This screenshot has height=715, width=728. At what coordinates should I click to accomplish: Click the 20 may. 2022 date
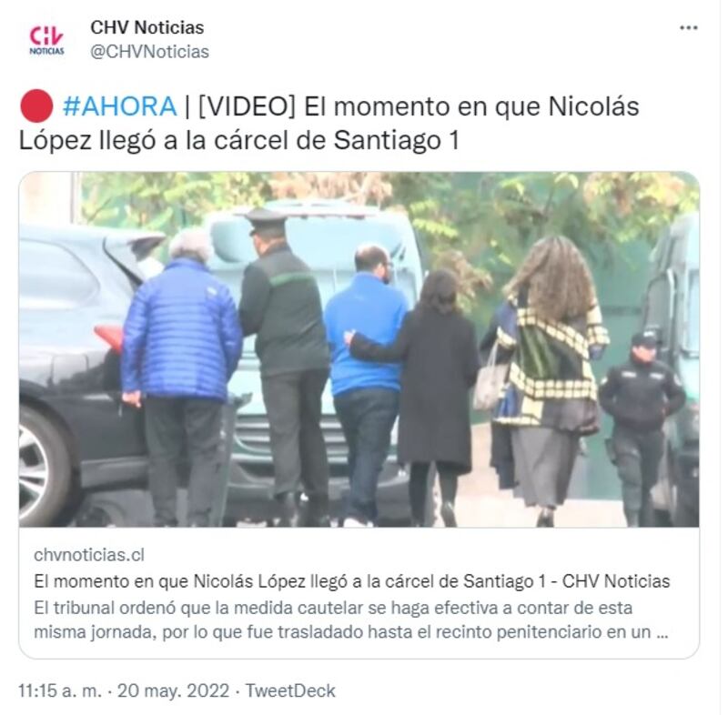point(173,690)
